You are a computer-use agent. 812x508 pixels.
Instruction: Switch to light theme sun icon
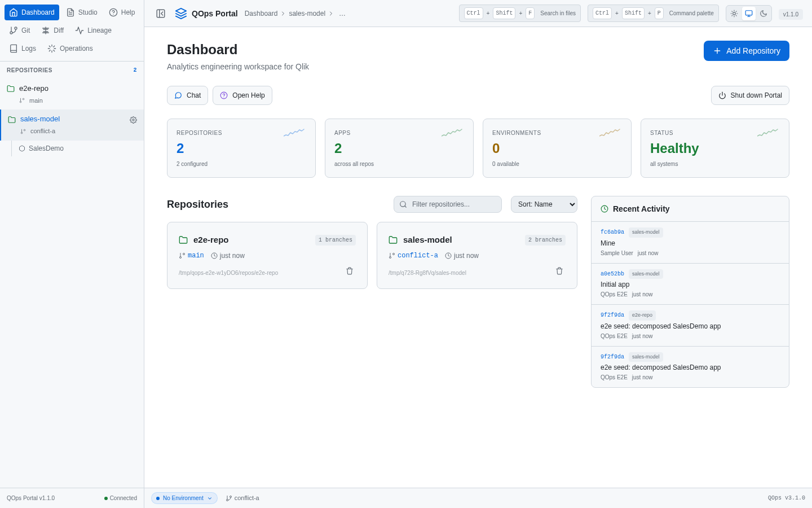[x=734, y=14]
